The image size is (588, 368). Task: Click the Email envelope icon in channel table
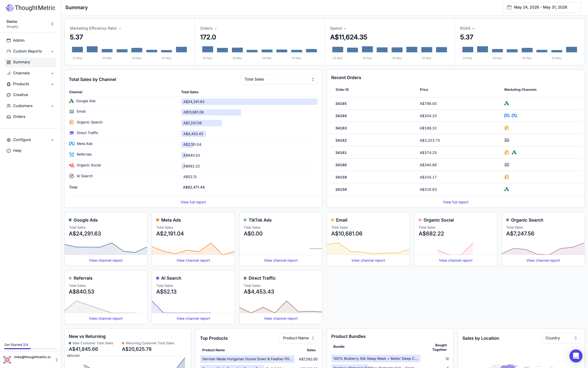pyautogui.click(x=72, y=111)
